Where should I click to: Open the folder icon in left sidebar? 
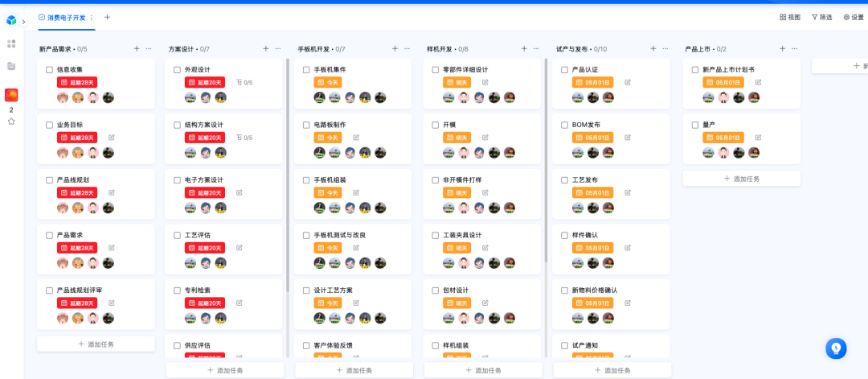coord(11,66)
